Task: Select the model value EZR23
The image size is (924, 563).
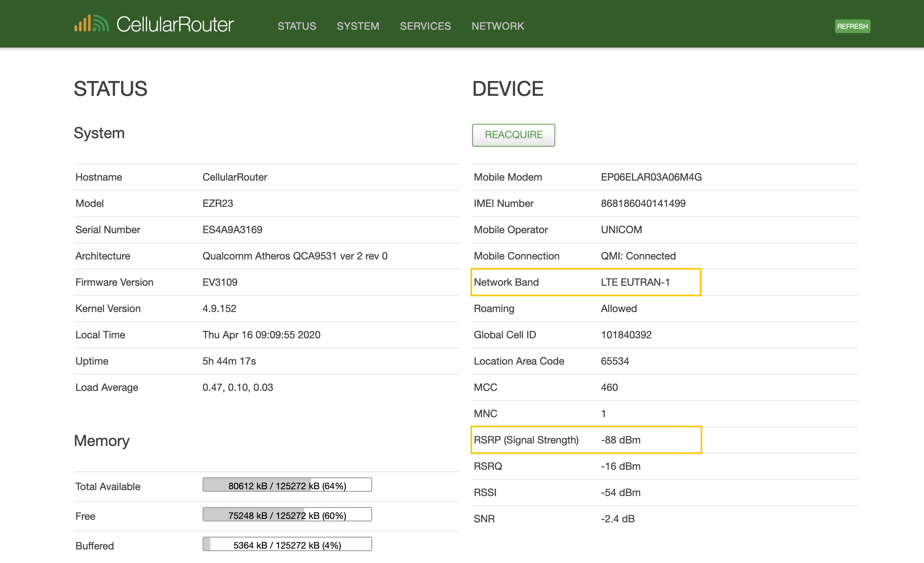Action: (x=218, y=203)
